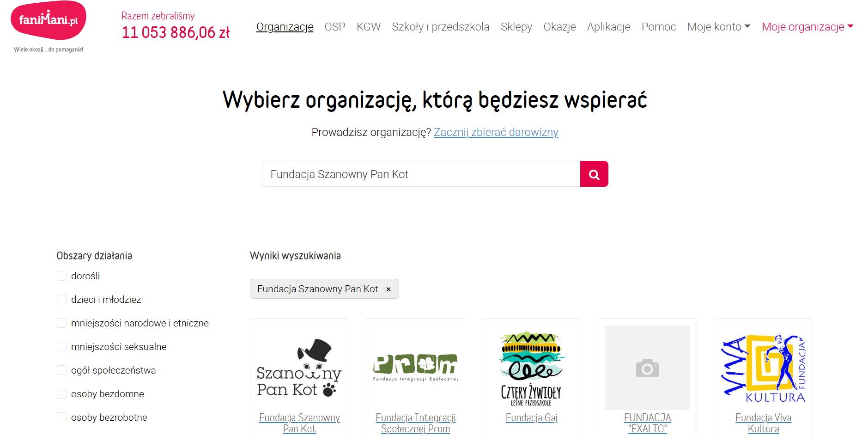Open the Fundacja Viva Kultura link

(x=763, y=423)
